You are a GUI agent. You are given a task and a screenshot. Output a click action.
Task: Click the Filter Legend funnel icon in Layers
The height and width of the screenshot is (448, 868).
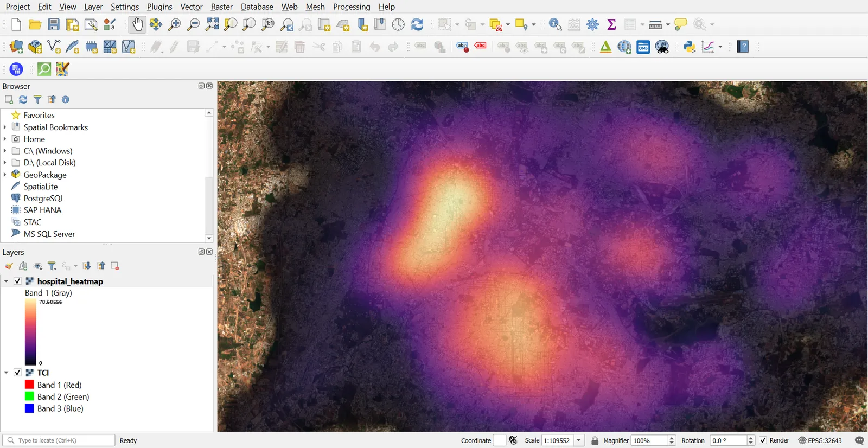[x=52, y=266]
